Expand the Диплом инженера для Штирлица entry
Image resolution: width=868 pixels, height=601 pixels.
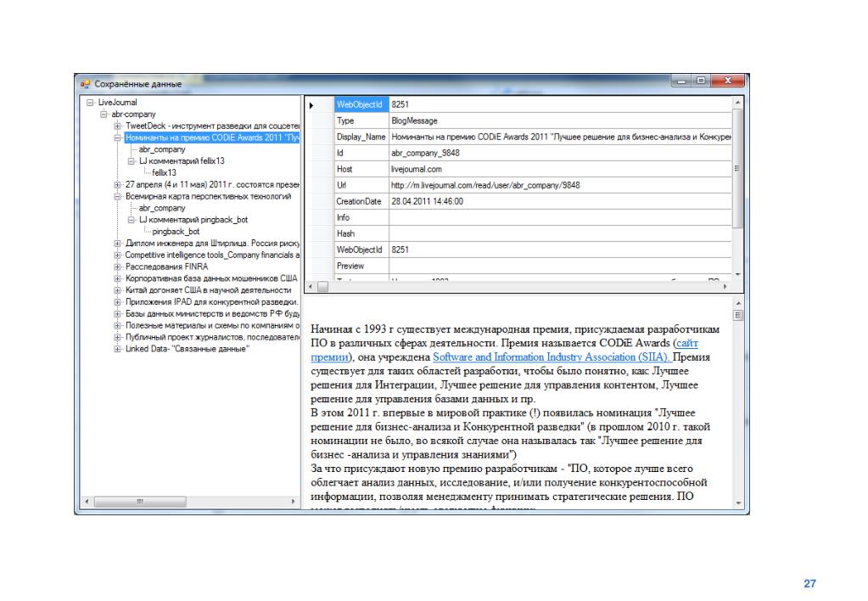tap(117, 244)
